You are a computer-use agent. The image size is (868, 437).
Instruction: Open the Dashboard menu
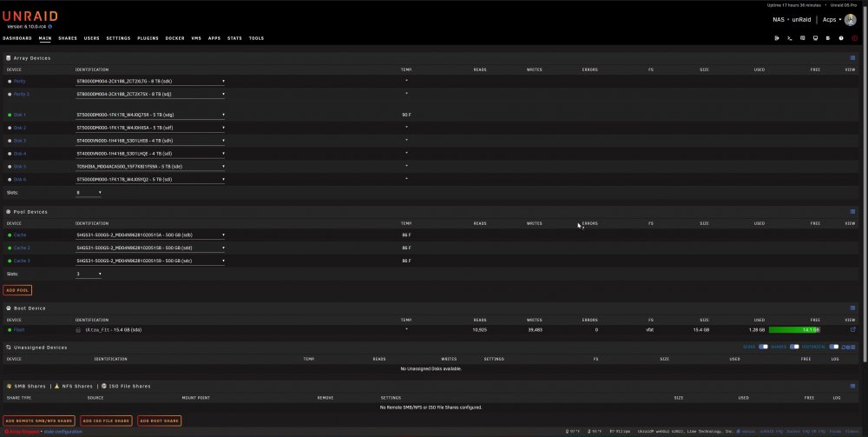(x=17, y=38)
